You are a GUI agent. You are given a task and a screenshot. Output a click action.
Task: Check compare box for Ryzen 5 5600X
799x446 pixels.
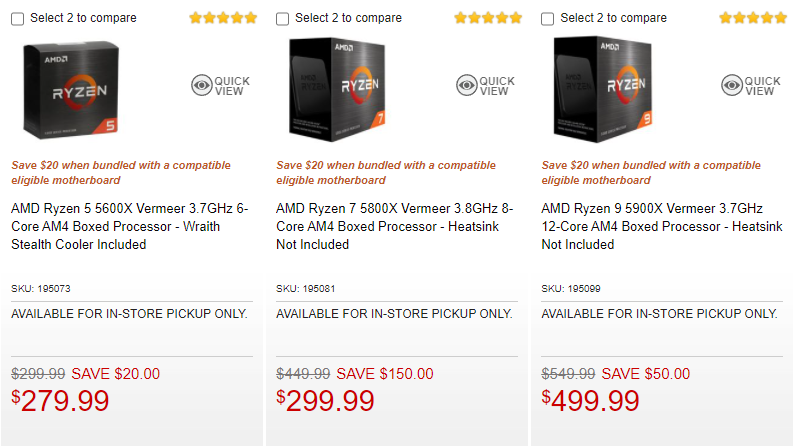[18, 18]
